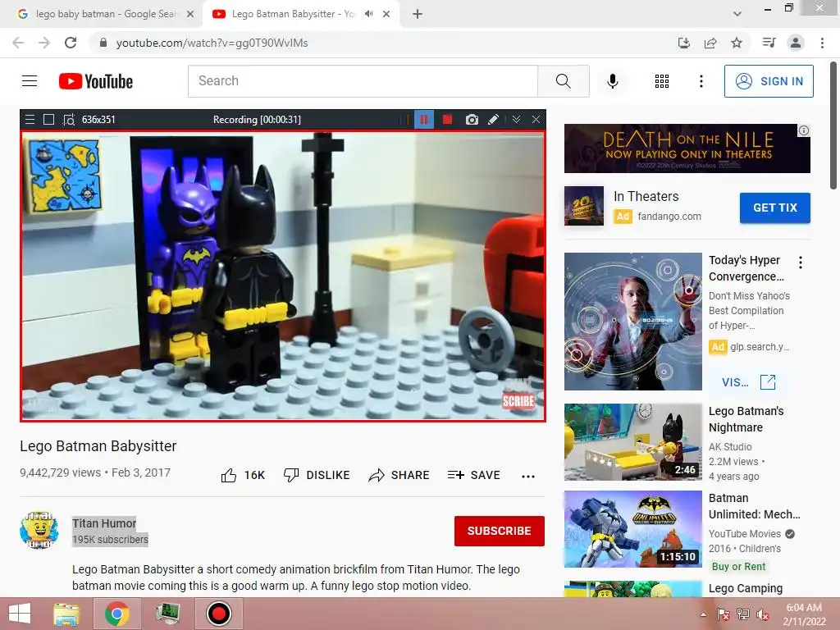Open the SHARE dialog
The width and height of the screenshot is (840, 630).
pyautogui.click(x=399, y=475)
